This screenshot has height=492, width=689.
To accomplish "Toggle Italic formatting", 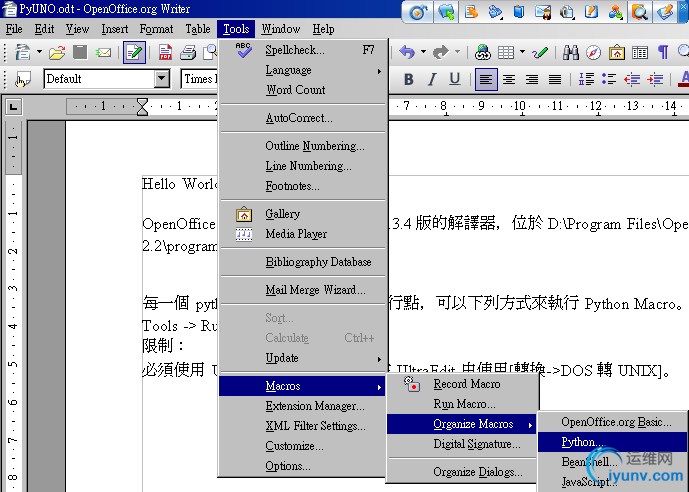I will 432,80.
